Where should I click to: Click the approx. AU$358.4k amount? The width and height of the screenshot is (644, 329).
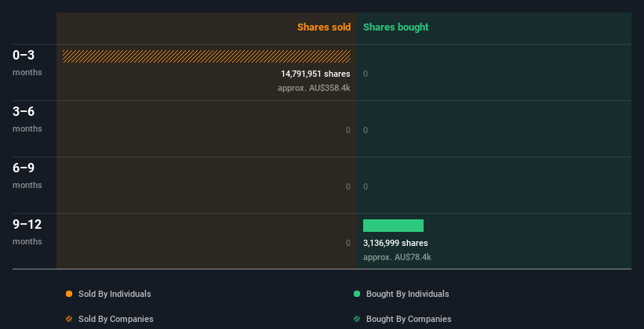coord(314,89)
